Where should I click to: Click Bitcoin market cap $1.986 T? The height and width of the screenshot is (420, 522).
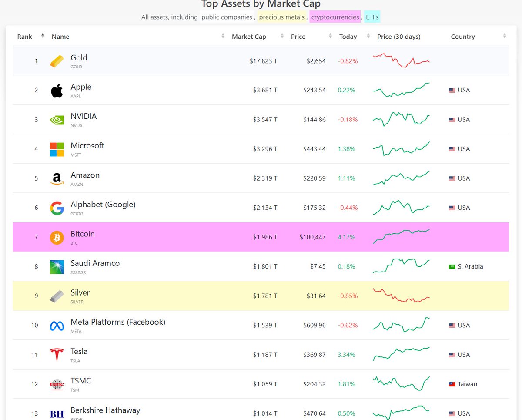265,237
